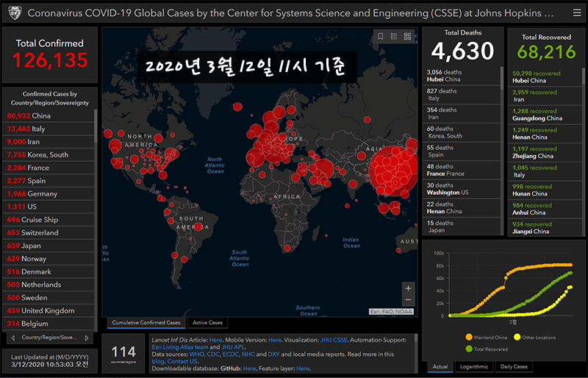This screenshot has width=588, height=378.
Task: Select 639 Japan row
Action: pos(49,246)
